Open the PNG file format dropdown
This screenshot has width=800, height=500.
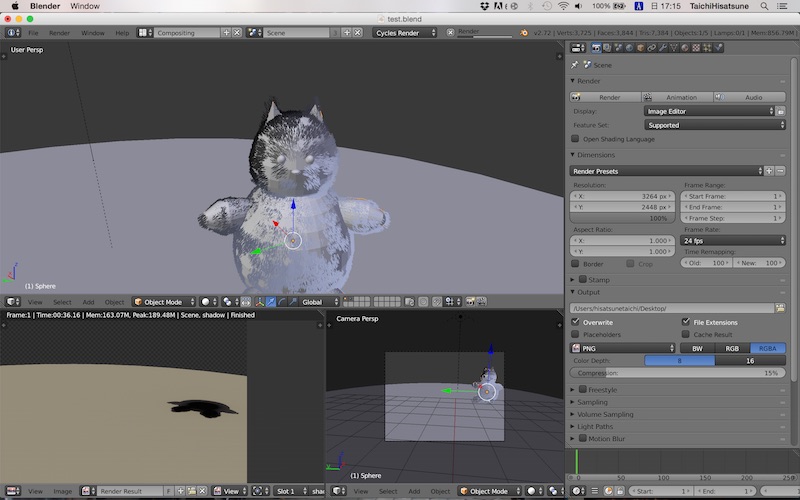click(622, 348)
